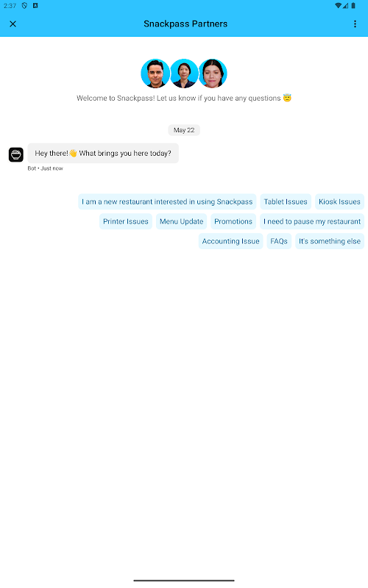
Task: Select 'It's something else' reply
Action: click(330, 242)
